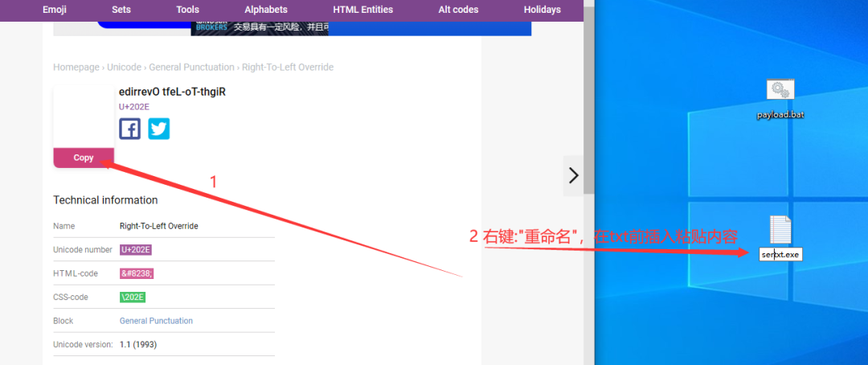This screenshot has height=365, width=868.
Task: Open the Alphabets menu
Action: click(x=266, y=10)
